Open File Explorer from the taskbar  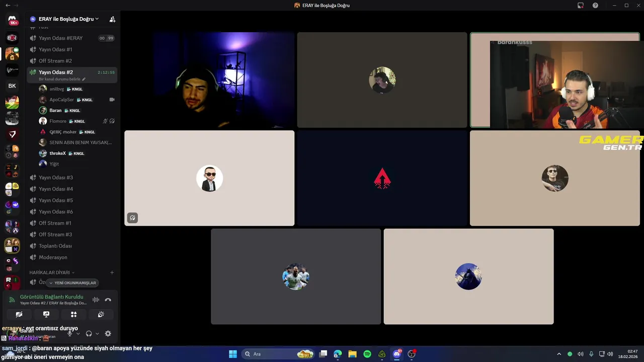coord(352,354)
